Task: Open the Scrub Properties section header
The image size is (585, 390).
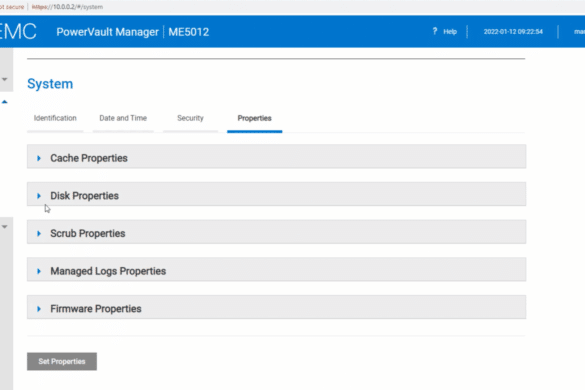Action: click(x=276, y=232)
